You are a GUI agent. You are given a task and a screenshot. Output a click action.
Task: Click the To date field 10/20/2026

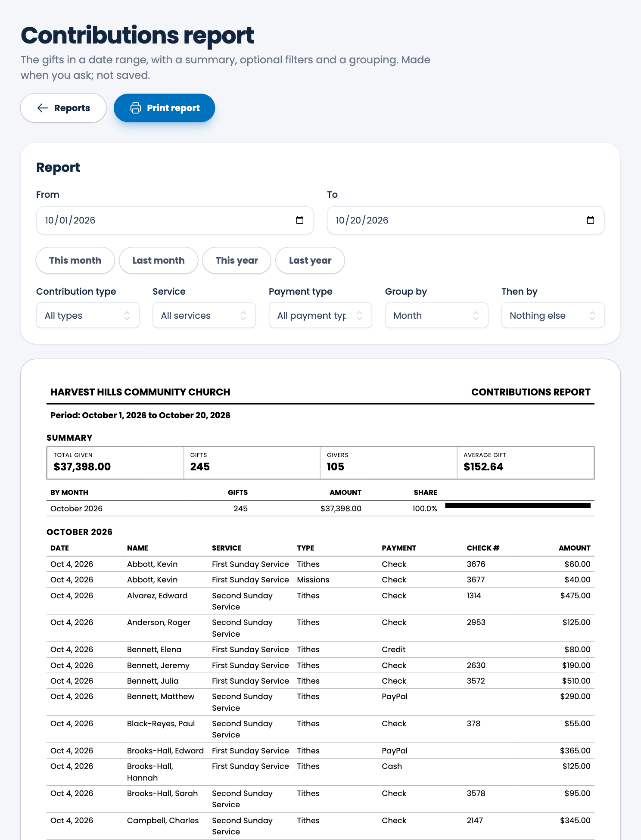pos(466,220)
